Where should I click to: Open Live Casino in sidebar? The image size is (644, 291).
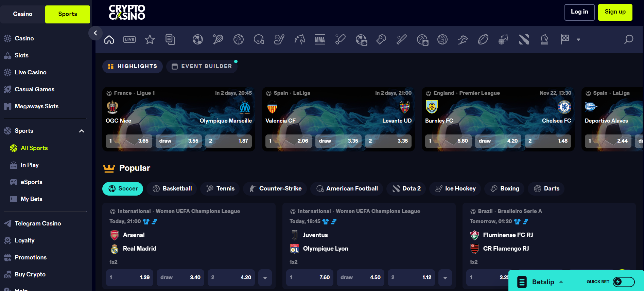tap(30, 72)
